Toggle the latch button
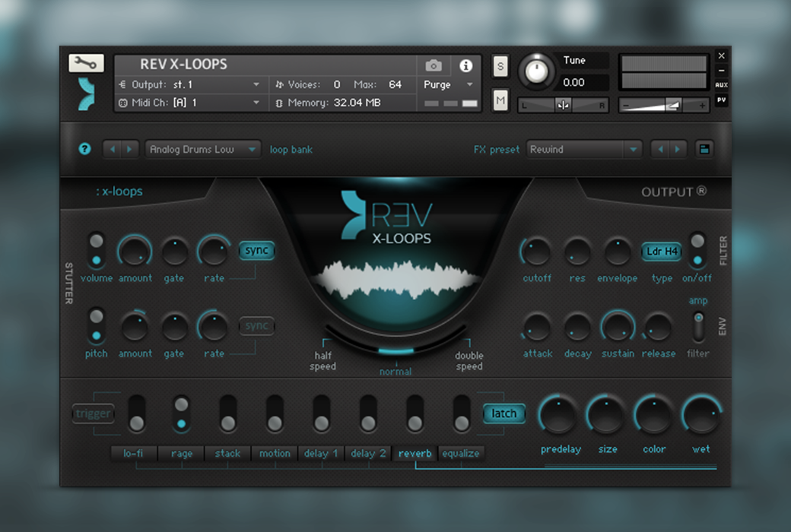Image resolution: width=791 pixels, height=532 pixels. [504, 413]
